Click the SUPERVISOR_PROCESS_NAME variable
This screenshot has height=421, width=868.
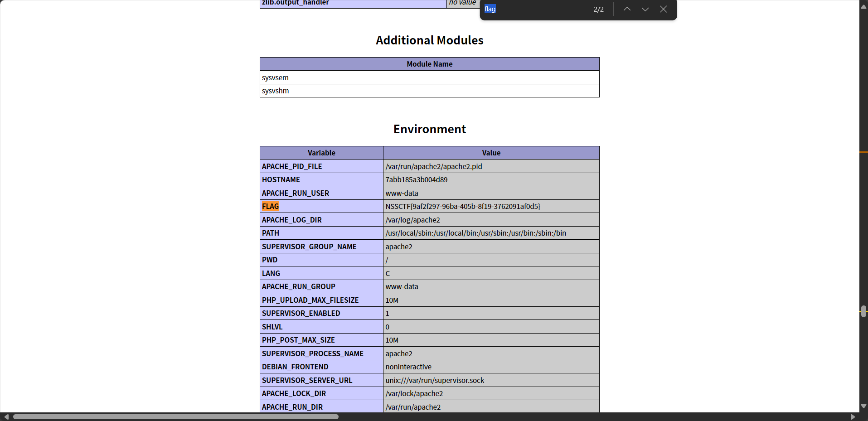[313, 353]
